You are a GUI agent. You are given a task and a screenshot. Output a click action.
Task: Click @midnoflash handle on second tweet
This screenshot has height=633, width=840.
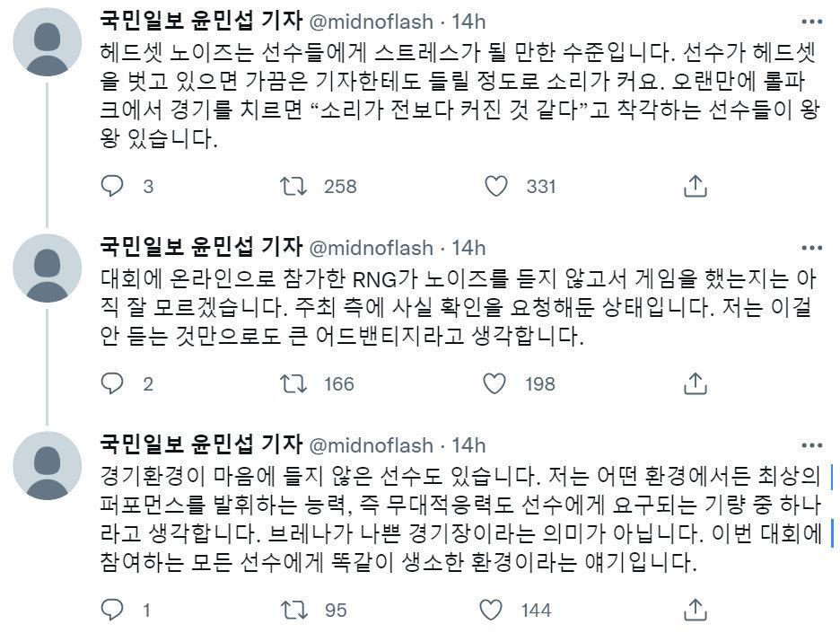[x=371, y=247]
